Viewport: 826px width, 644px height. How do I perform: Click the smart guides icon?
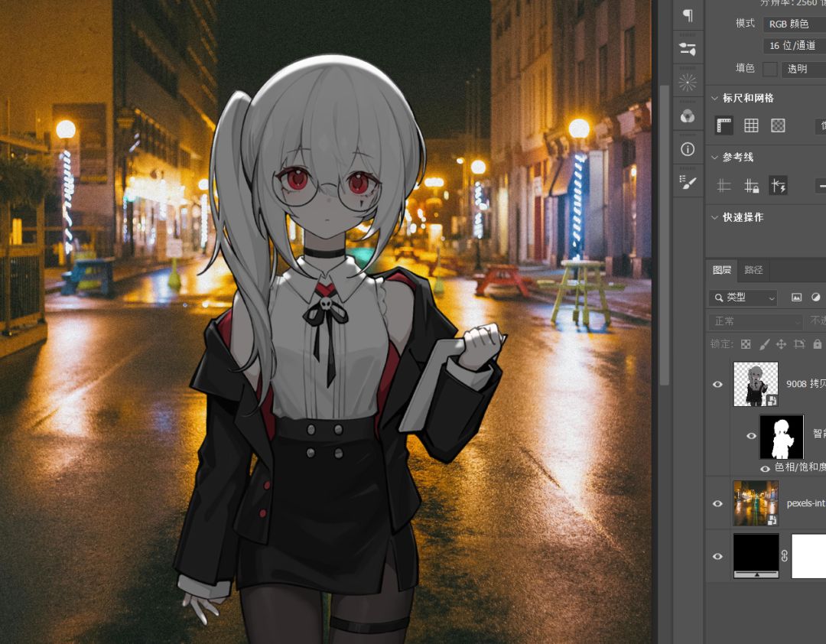778,186
